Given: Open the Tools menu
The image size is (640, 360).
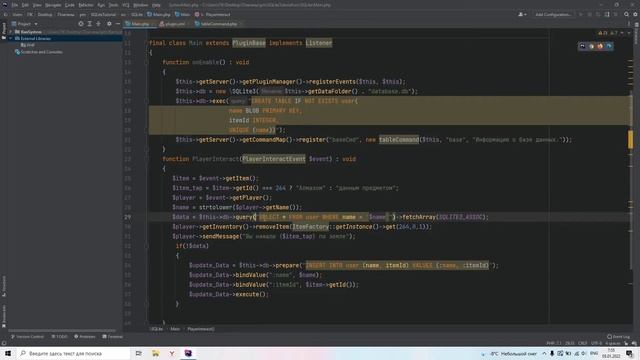Looking at the screenshot, I should 113,5.
